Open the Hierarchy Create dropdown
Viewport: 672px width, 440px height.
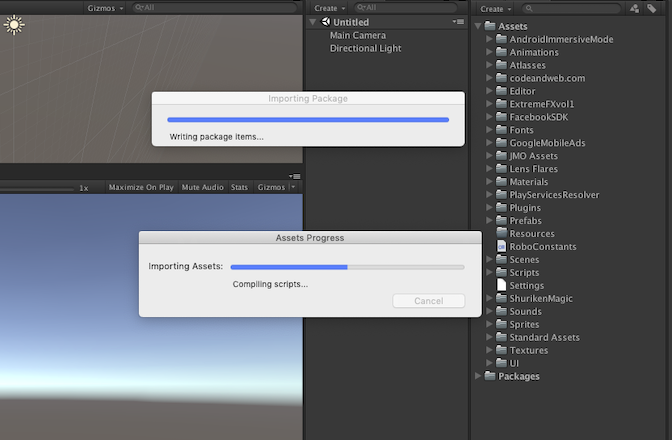point(330,8)
